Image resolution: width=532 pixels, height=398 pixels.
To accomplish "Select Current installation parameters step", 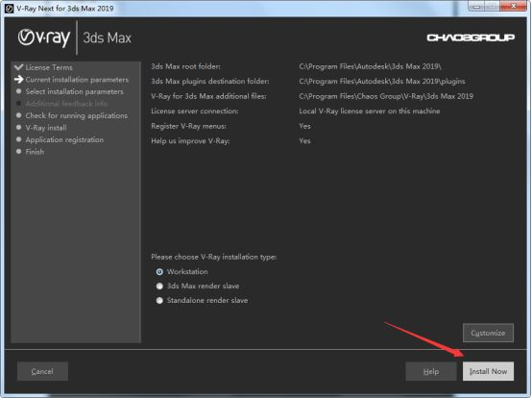I will click(77, 80).
